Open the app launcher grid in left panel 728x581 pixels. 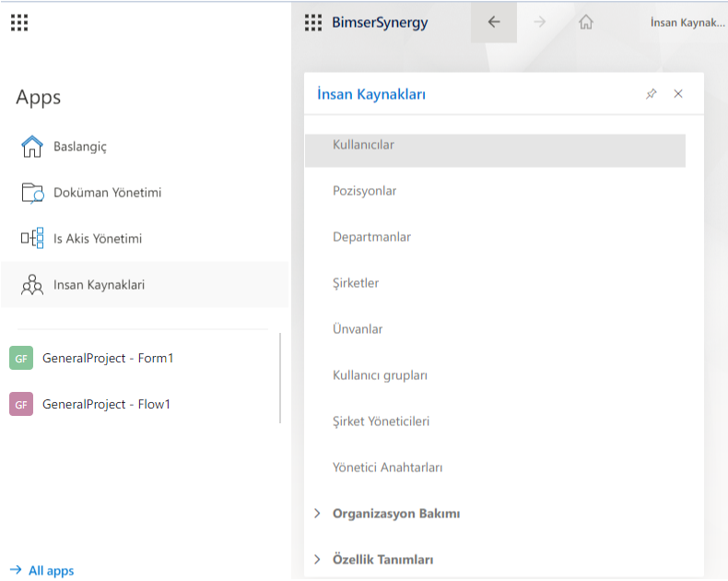coord(19,23)
